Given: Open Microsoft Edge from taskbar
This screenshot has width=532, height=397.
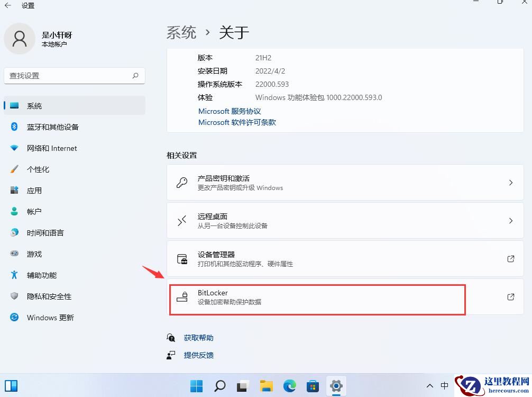Looking at the screenshot, I should 289,385.
